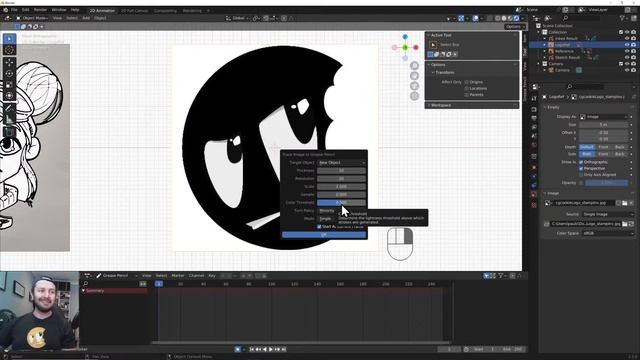Open the Global transform orientation dropdown
The width and height of the screenshot is (640, 360).
click(x=237, y=18)
